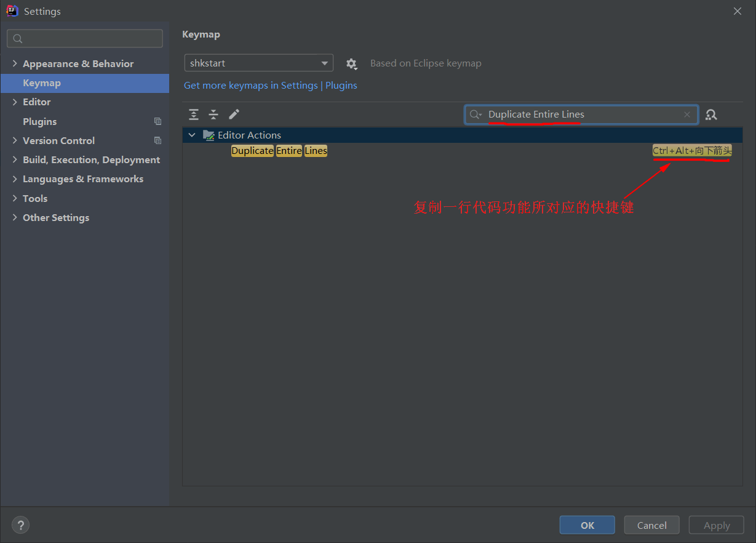
Task: Open Appearance & Behavior settings
Action: [78, 64]
